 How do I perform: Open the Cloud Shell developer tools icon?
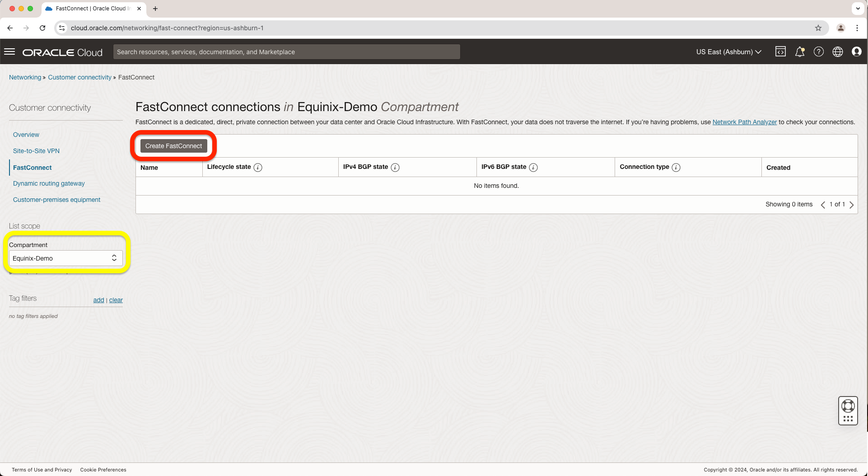780,52
